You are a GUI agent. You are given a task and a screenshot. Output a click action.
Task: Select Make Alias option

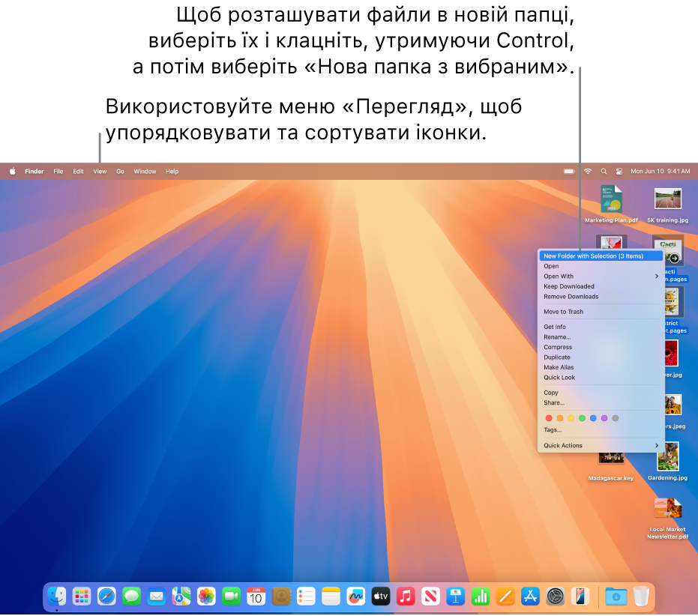[601, 368]
